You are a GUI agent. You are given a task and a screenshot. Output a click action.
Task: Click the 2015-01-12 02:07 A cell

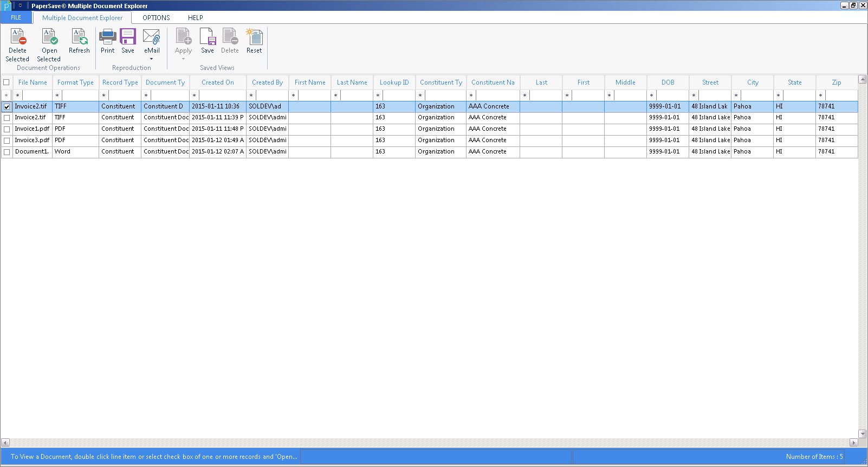218,152
